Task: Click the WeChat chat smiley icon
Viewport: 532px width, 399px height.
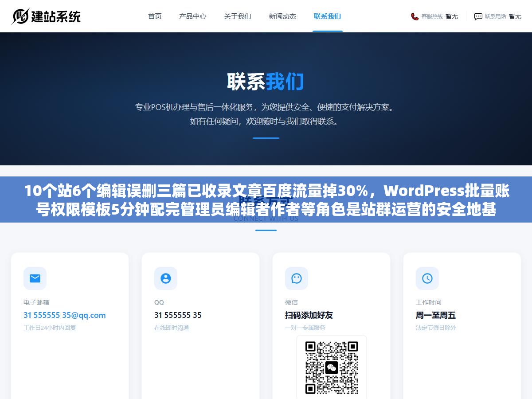Action: coord(297,278)
